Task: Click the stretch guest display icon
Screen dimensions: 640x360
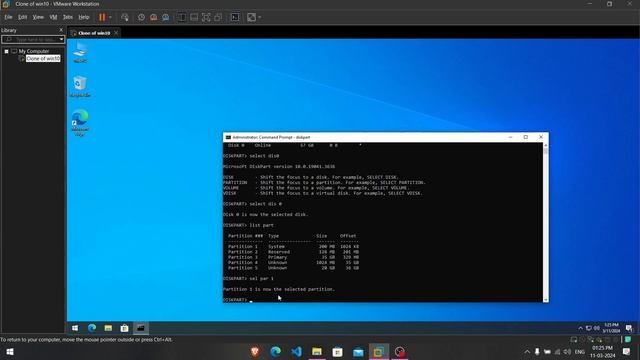Action: [251, 17]
